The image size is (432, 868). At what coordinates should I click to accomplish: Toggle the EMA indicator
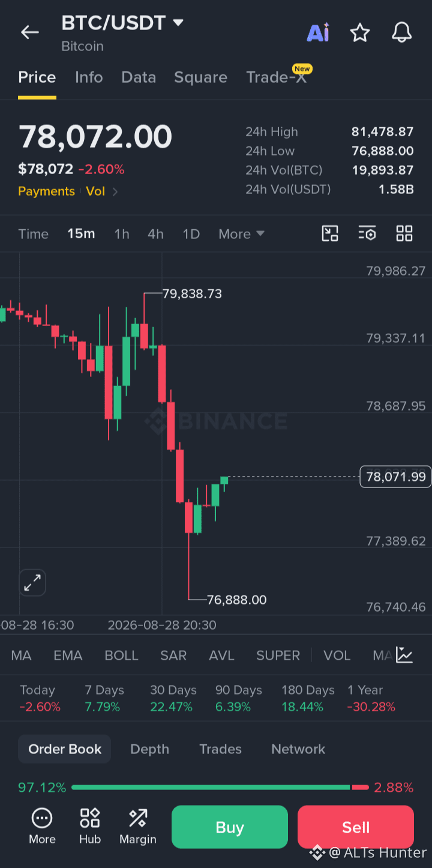click(68, 656)
